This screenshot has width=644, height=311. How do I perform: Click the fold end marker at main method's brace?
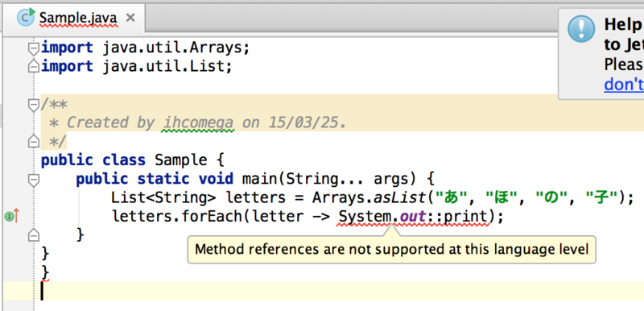click(33, 235)
